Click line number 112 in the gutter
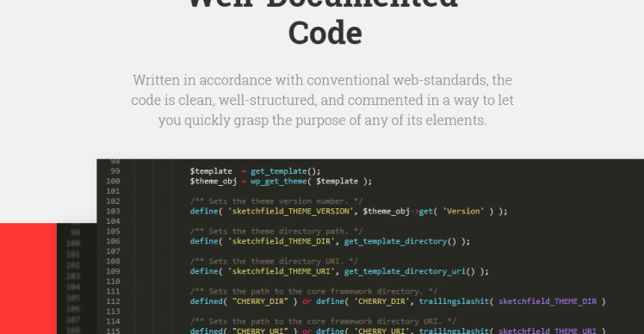 113,301
